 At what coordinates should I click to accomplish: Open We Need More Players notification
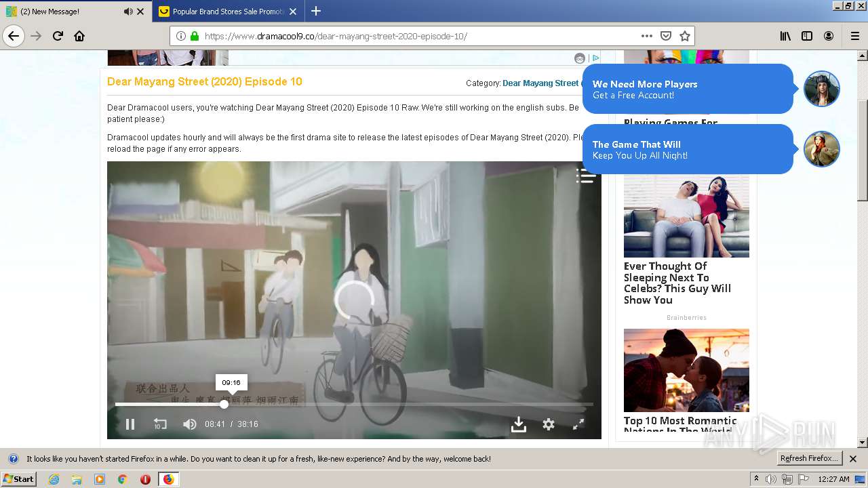point(688,89)
